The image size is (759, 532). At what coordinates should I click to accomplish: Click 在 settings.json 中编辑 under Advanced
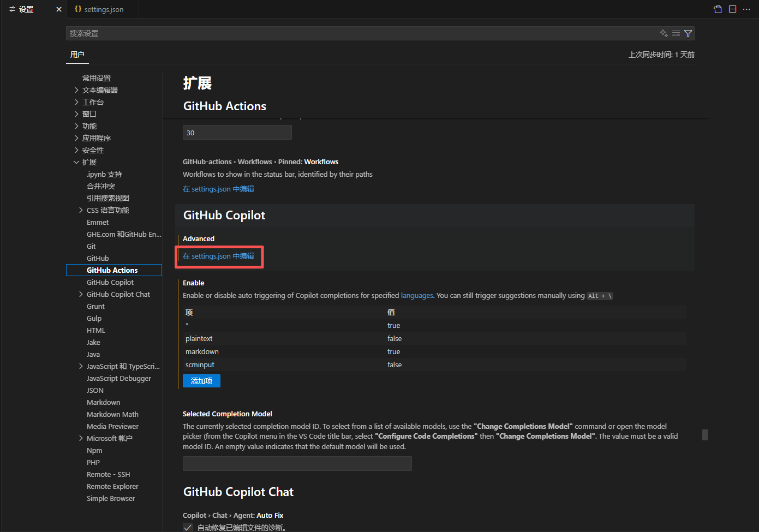(x=218, y=256)
